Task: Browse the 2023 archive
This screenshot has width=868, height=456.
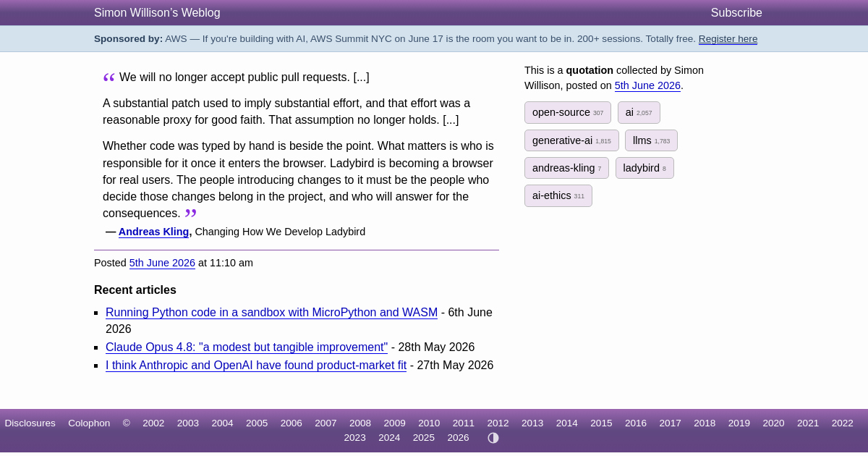Action: click(x=354, y=438)
